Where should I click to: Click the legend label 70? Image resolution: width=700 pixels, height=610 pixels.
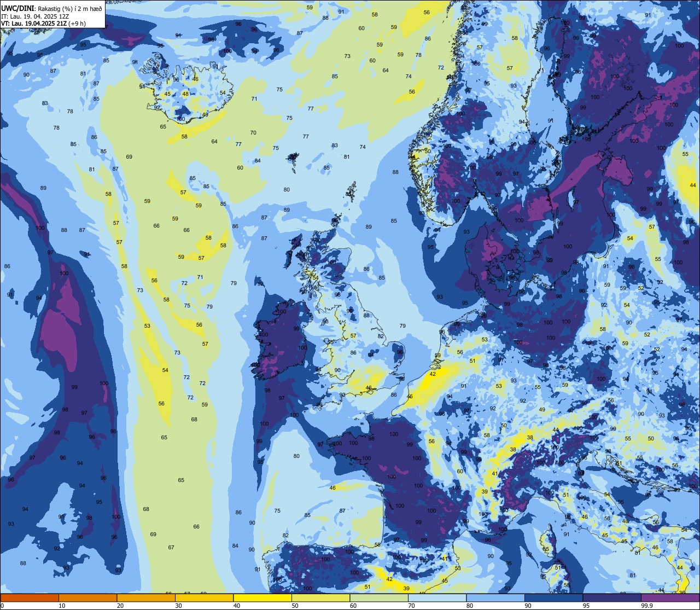[411, 606]
